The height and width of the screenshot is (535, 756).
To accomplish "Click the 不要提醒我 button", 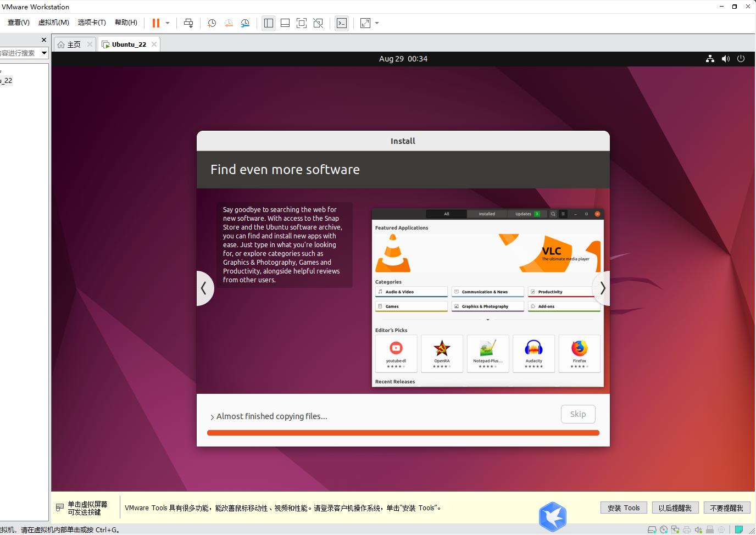I will click(727, 508).
